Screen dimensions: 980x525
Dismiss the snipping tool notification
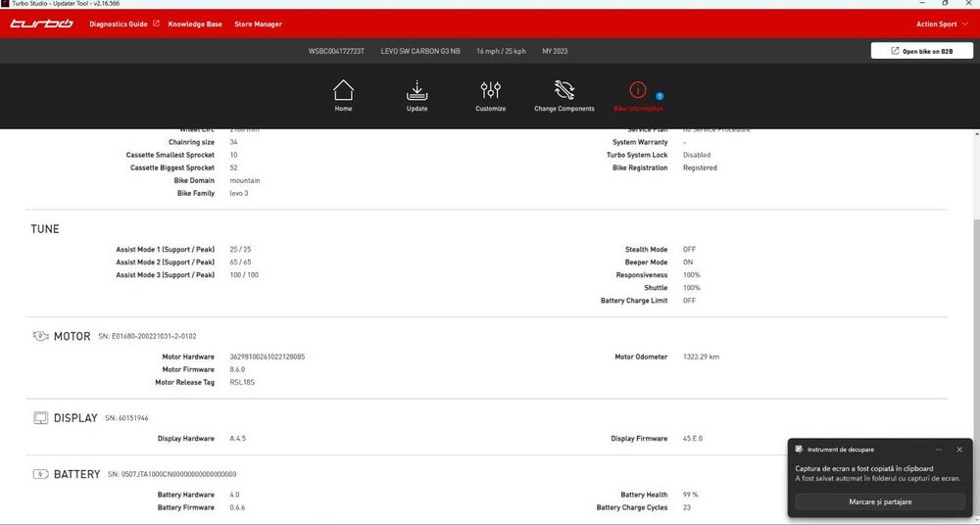pyautogui.click(x=959, y=450)
